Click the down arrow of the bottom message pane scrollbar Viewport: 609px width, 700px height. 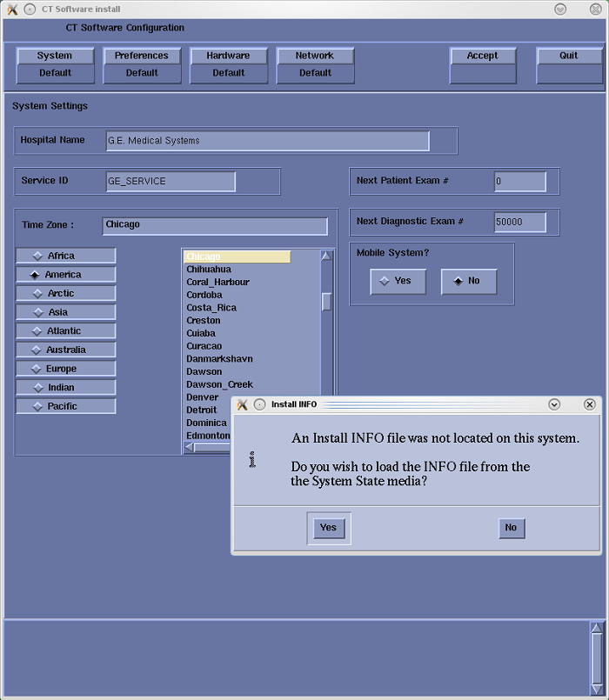coord(596,690)
